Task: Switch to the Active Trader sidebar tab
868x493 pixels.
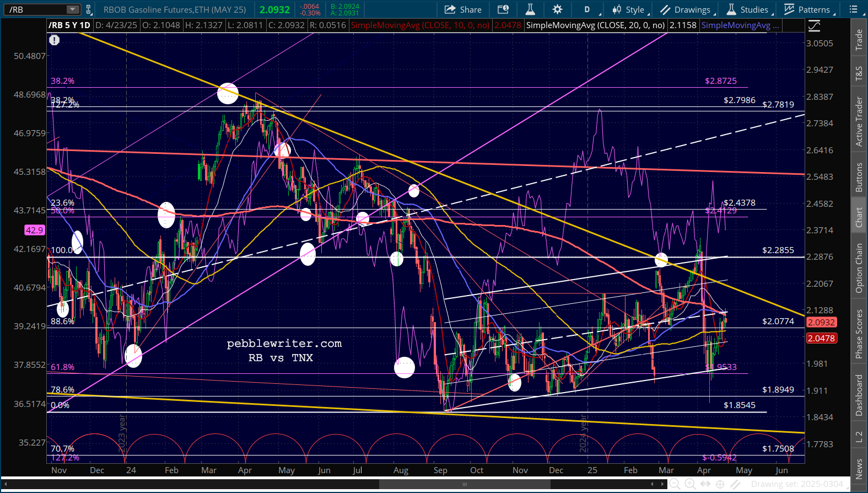Action: [x=859, y=121]
